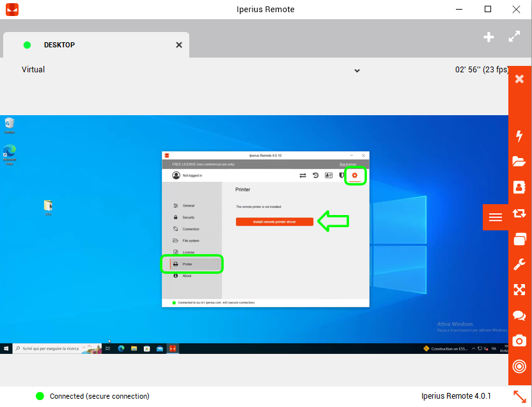Click the four-arrows fit screen icon
This screenshot has height=407, width=532.
coord(519,289)
